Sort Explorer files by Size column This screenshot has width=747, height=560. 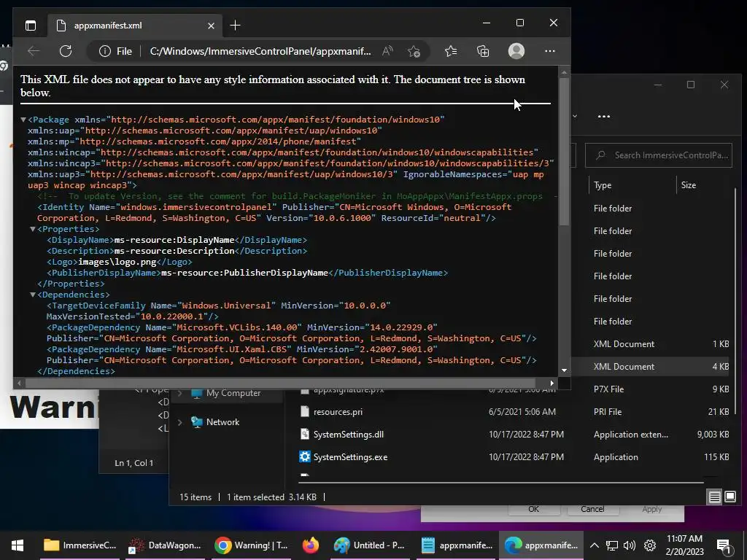[x=689, y=185]
